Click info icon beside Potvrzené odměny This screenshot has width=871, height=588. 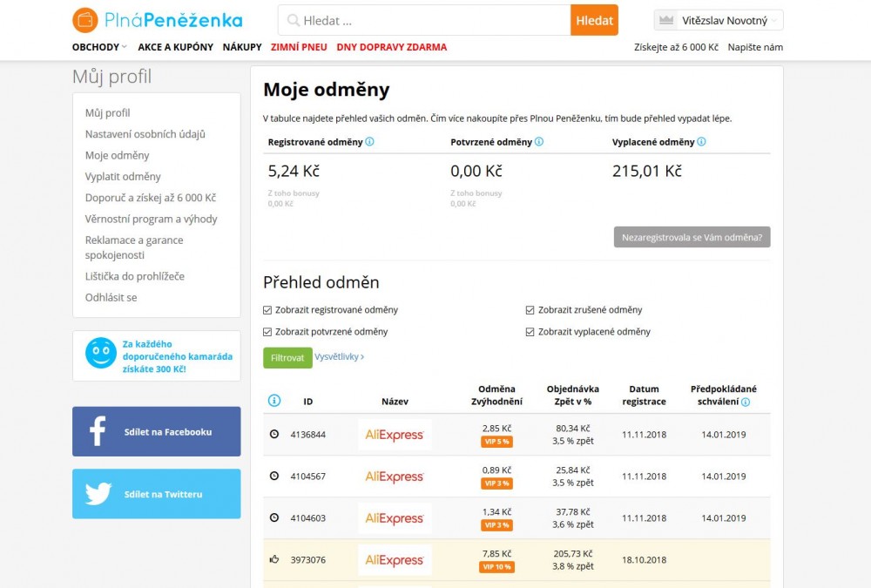click(x=539, y=142)
